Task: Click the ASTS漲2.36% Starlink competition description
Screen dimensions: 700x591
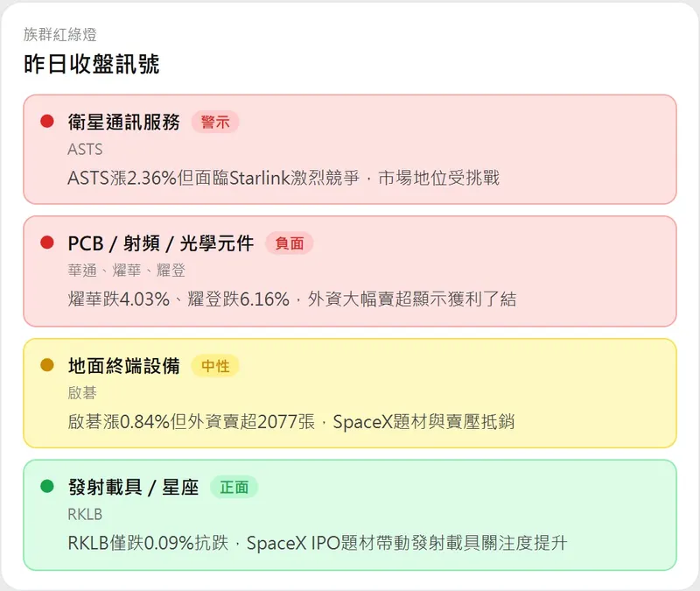Action: coord(283,178)
